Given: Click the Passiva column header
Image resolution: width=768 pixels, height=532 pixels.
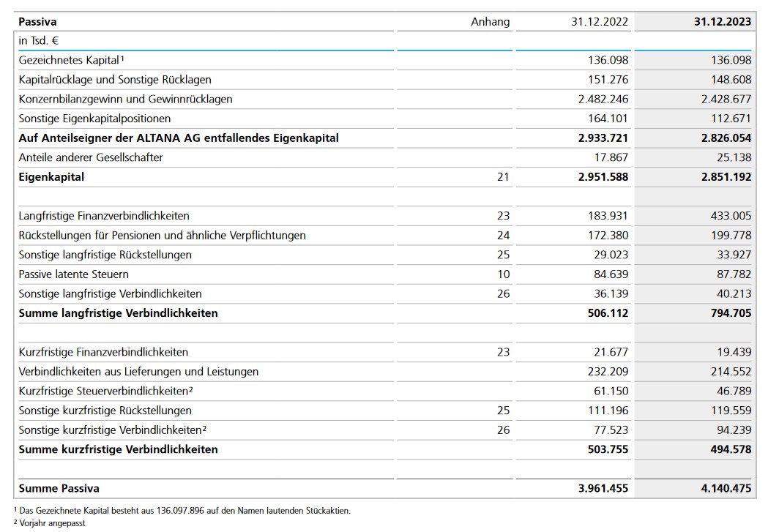Looking at the screenshot, I should [x=37, y=22].
